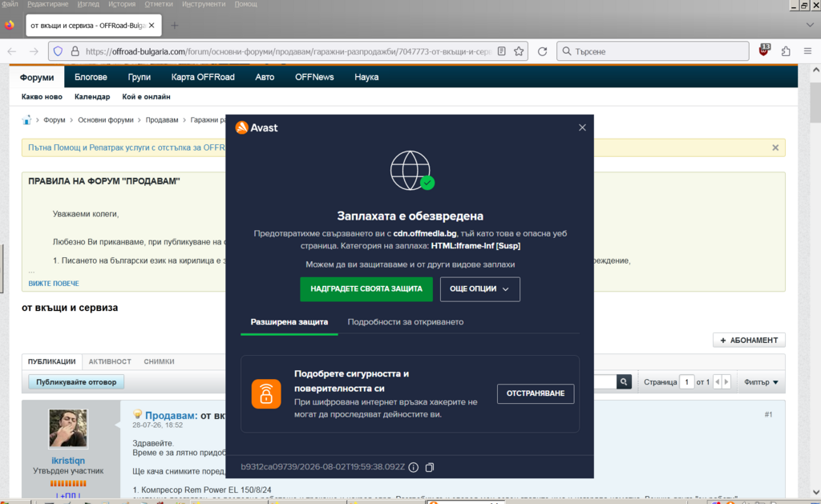
Task: Toggle reader view icon in address bar
Action: click(x=502, y=51)
